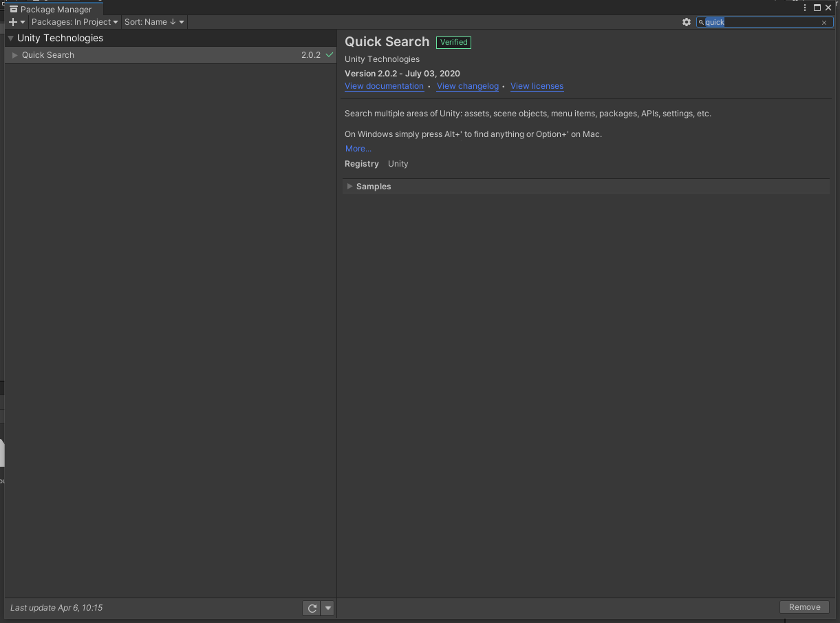The width and height of the screenshot is (840, 623).
Task: Click the package search field containing quick
Action: 764,22
